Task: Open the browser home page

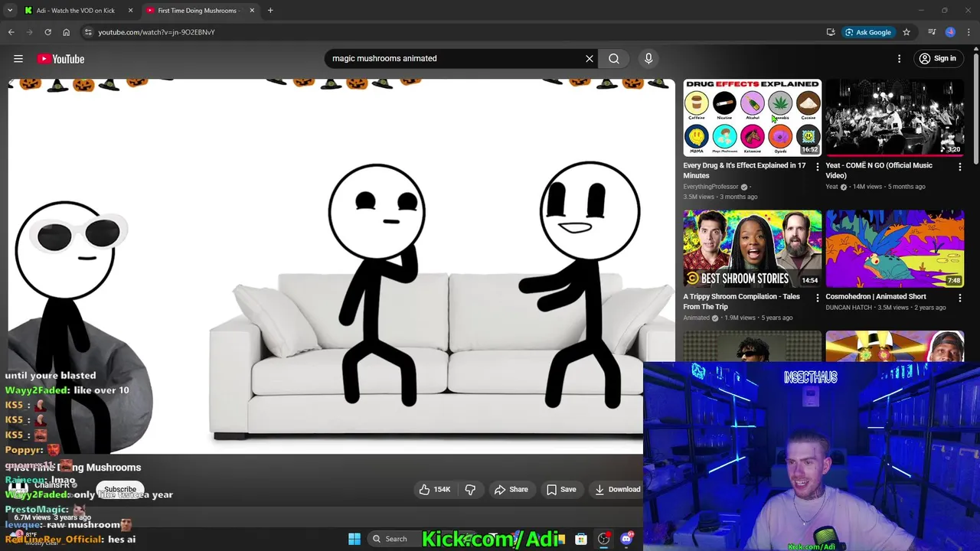Action: click(66, 32)
